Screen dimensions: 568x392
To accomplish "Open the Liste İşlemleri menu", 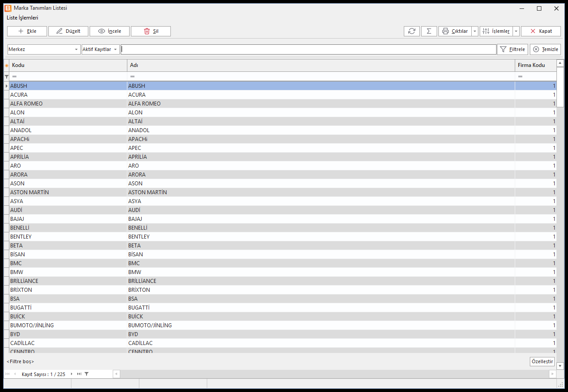I will (x=23, y=18).
